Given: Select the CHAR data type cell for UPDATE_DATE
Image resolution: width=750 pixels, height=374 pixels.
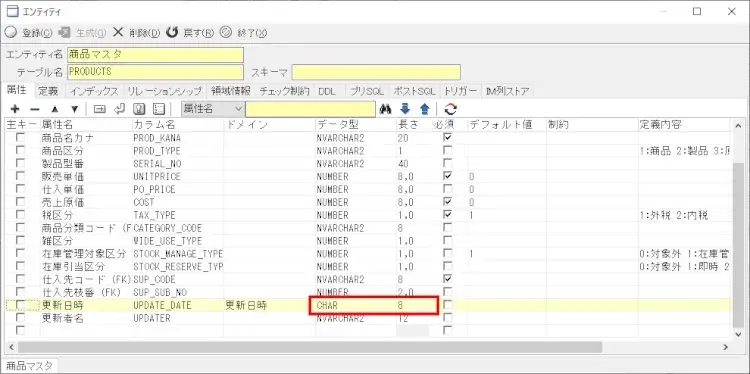Looking at the screenshot, I should click(x=355, y=305).
